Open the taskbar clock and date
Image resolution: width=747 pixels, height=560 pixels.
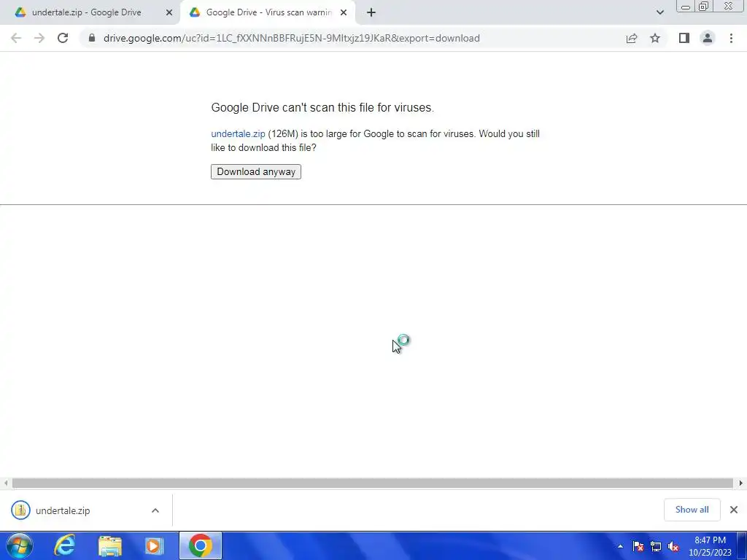[710, 546]
